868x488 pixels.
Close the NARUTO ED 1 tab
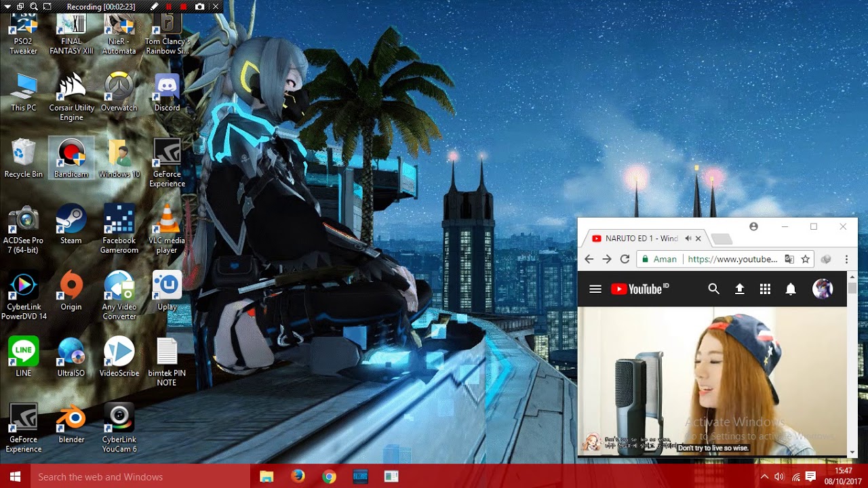coord(698,239)
